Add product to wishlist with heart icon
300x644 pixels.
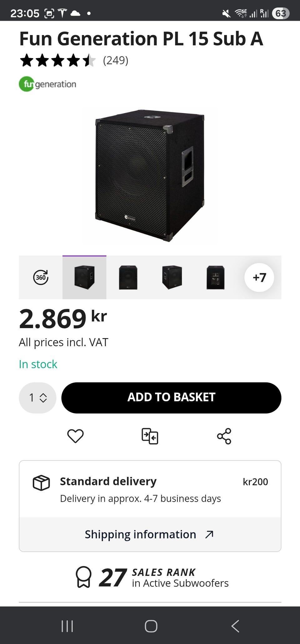(75, 436)
